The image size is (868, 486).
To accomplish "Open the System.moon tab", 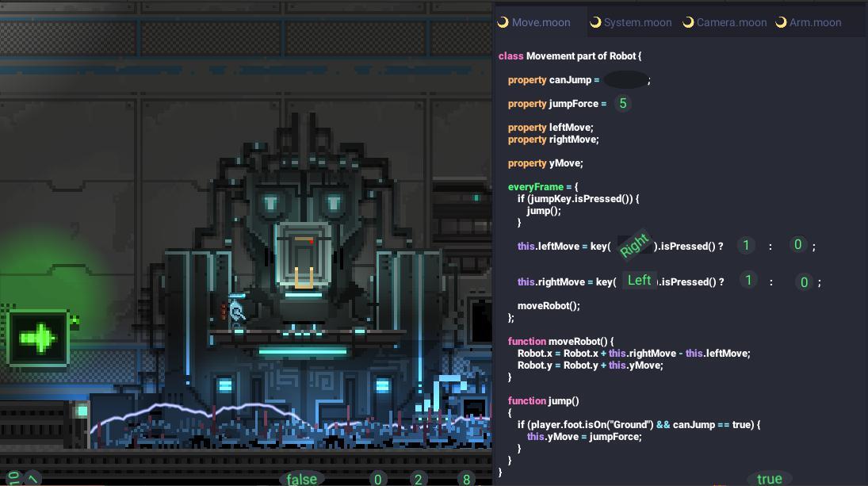I will pyautogui.click(x=637, y=22).
